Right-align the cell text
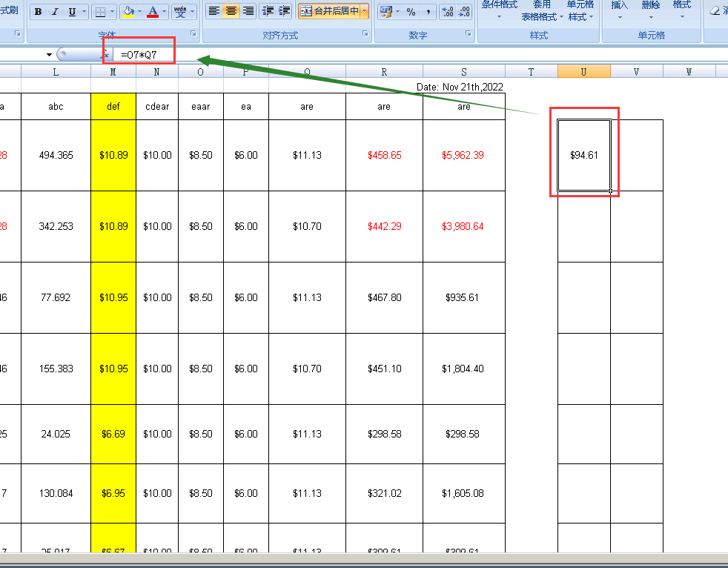This screenshot has height=568, width=728. click(x=248, y=11)
